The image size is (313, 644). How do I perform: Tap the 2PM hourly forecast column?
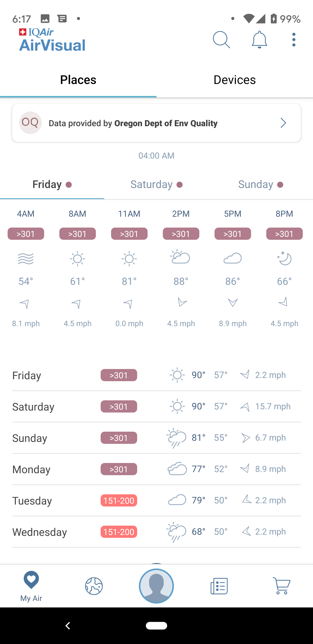tap(181, 269)
